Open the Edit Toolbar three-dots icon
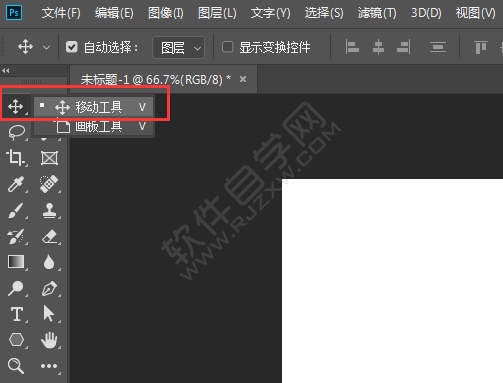 point(49,366)
